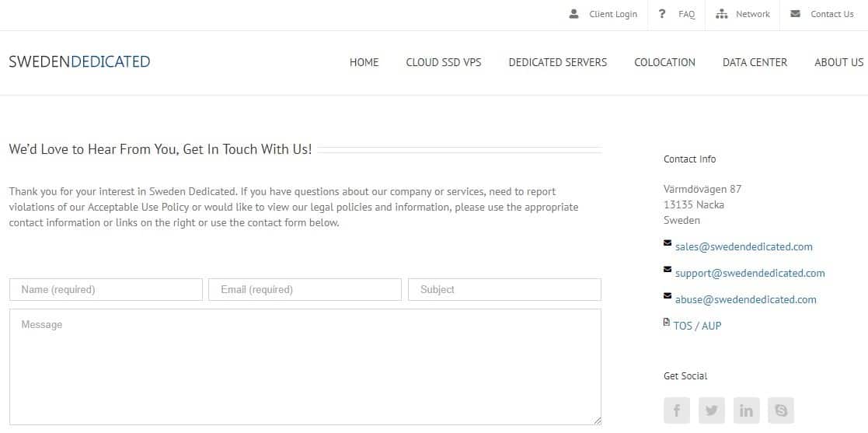Click the Network sitemap icon

pos(721,14)
